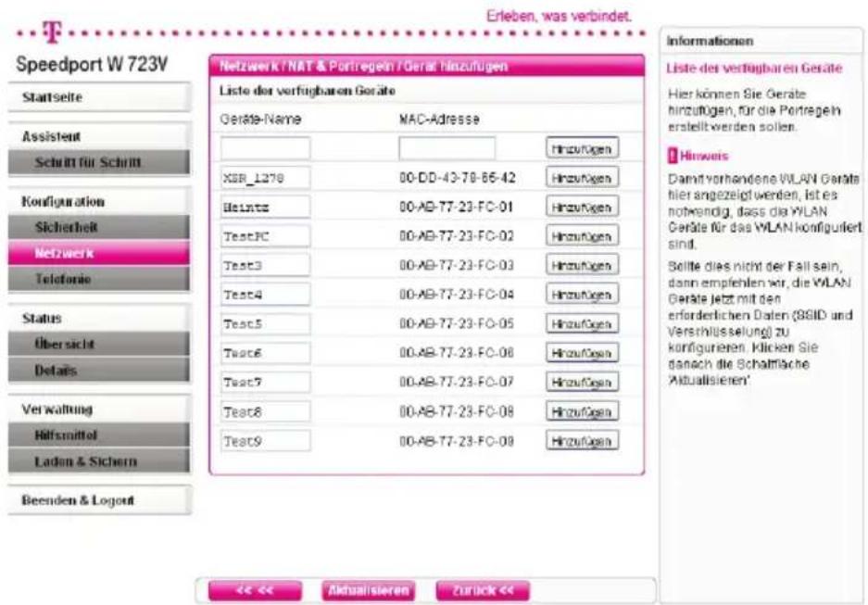Add device Test9 with Hinzufügen
Viewport: 868px width, 605px height.
(x=582, y=441)
